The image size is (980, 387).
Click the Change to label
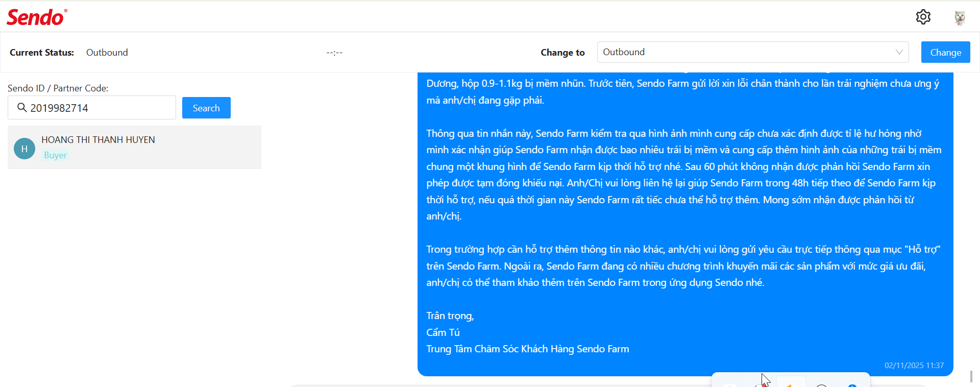pos(562,53)
